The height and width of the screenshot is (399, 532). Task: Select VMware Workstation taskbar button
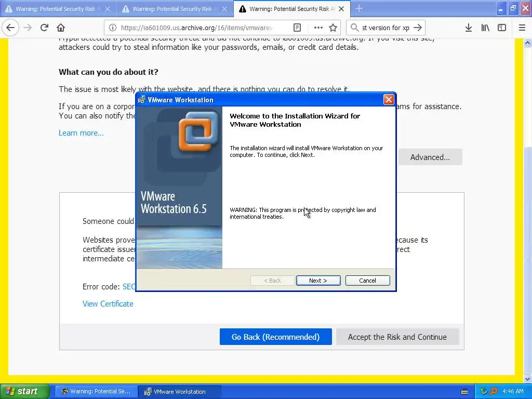pyautogui.click(x=180, y=391)
